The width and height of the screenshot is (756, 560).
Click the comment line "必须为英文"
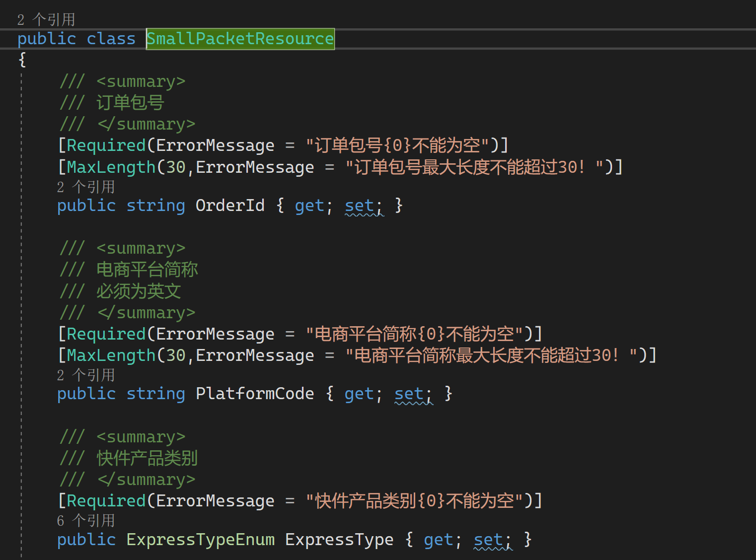138,291
